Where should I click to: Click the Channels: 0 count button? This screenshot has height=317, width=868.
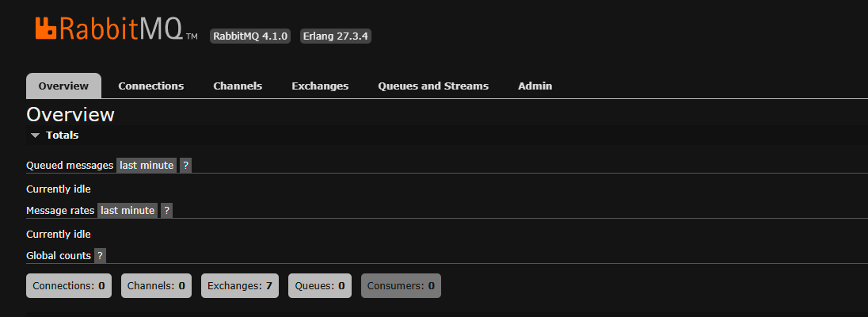click(x=156, y=286)
